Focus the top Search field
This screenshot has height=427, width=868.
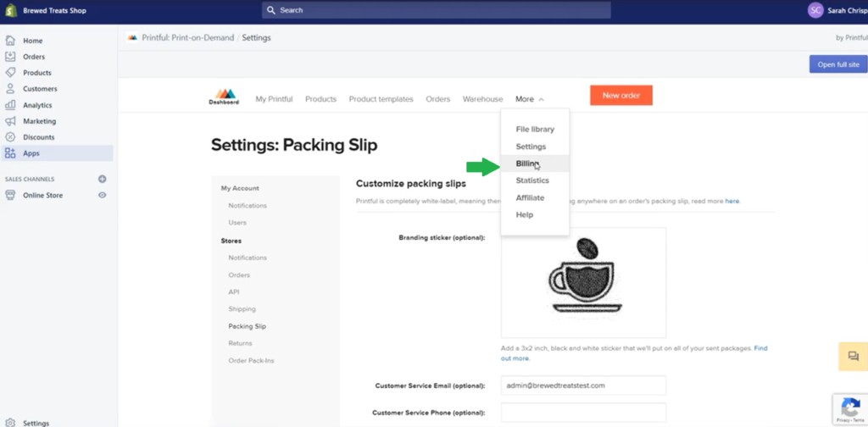[437, 10]
